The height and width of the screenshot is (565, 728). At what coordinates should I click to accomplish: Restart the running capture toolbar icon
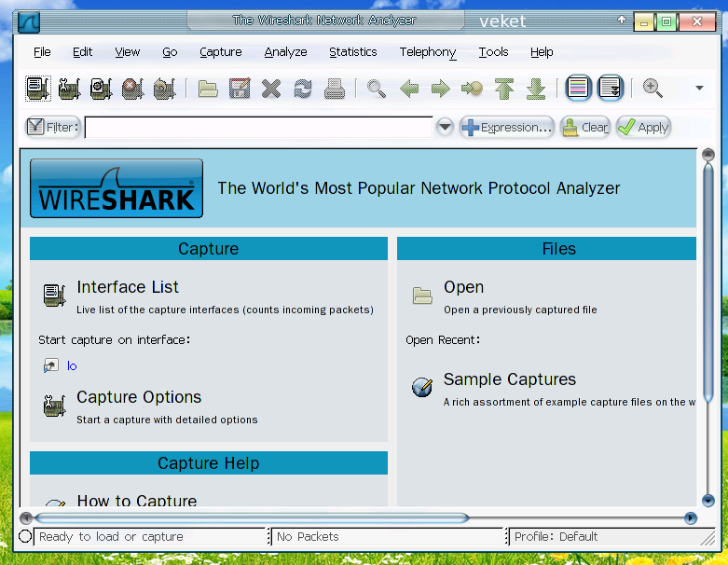(164, 89)
